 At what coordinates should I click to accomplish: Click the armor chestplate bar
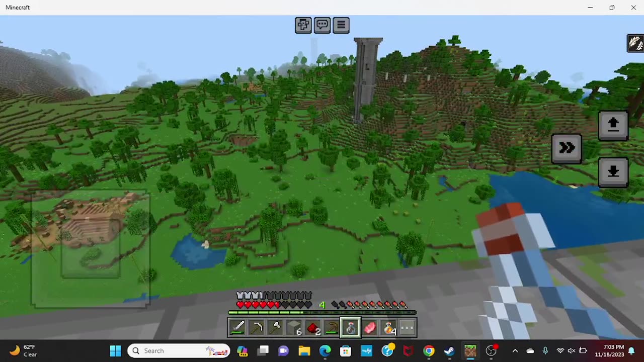pyautogui.click(x=274, y=296)
